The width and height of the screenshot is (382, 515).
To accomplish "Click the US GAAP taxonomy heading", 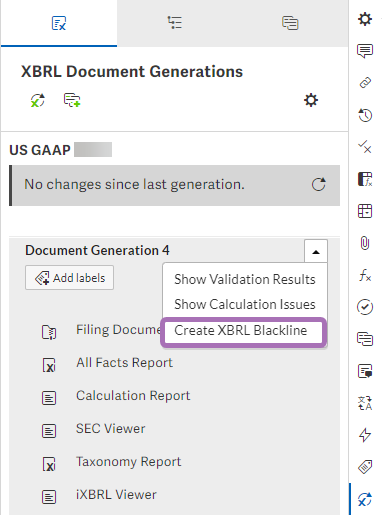I will [x=40, y=150].
